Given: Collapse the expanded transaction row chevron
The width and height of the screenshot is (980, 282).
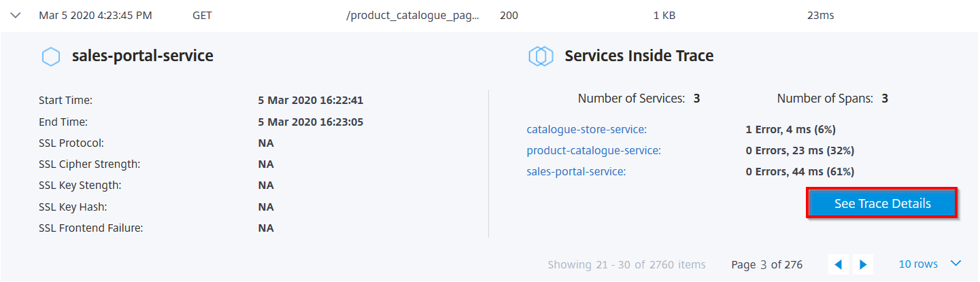Looking at the screenshot, I should pyautogui.click(x=16, y=16).
